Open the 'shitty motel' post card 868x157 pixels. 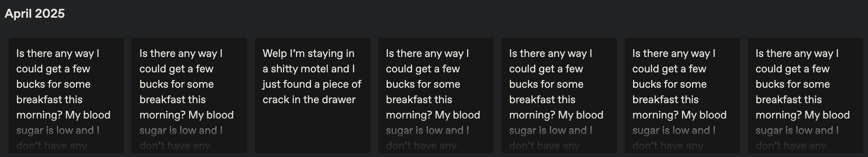(312, 95)
